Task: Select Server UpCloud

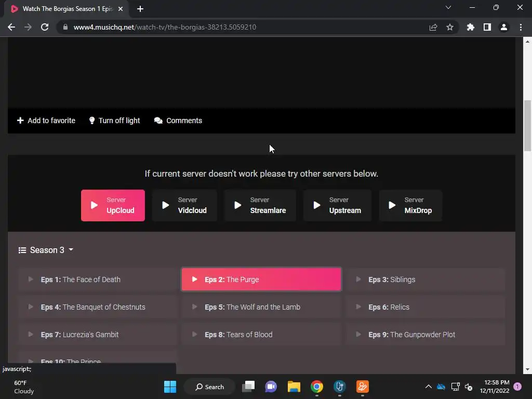Action: point(113,205)
